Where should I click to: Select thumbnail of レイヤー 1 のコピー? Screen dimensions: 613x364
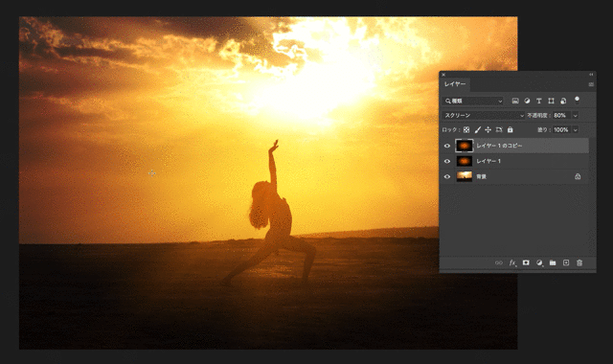[x=465, y=146]
